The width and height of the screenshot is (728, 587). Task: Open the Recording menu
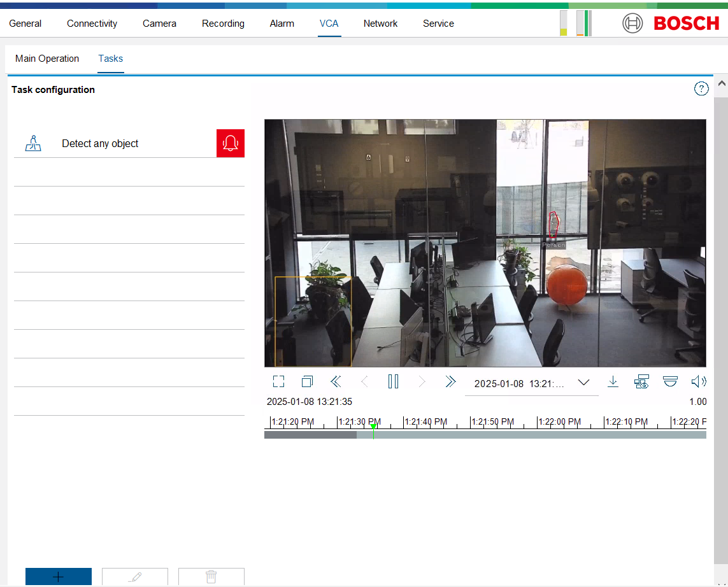[223, 24]
